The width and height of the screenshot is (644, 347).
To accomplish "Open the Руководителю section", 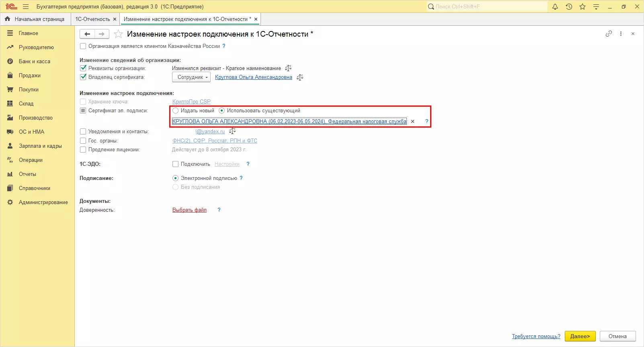I will tap(37, 48).
